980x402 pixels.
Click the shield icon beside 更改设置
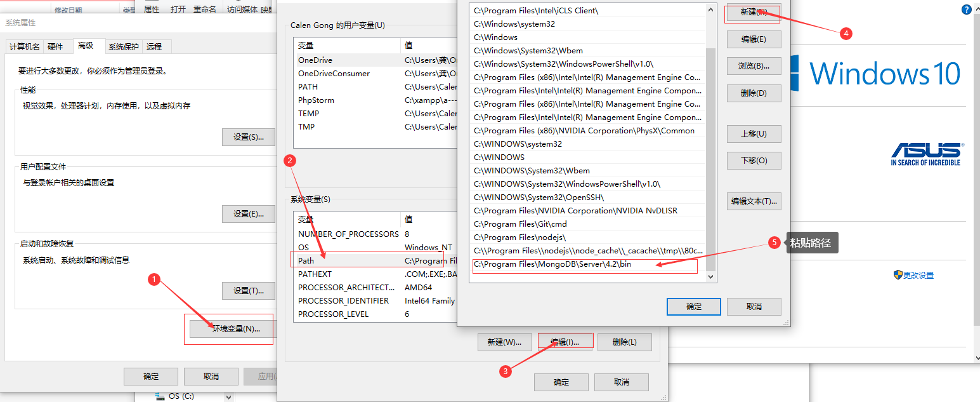point(898,275)
